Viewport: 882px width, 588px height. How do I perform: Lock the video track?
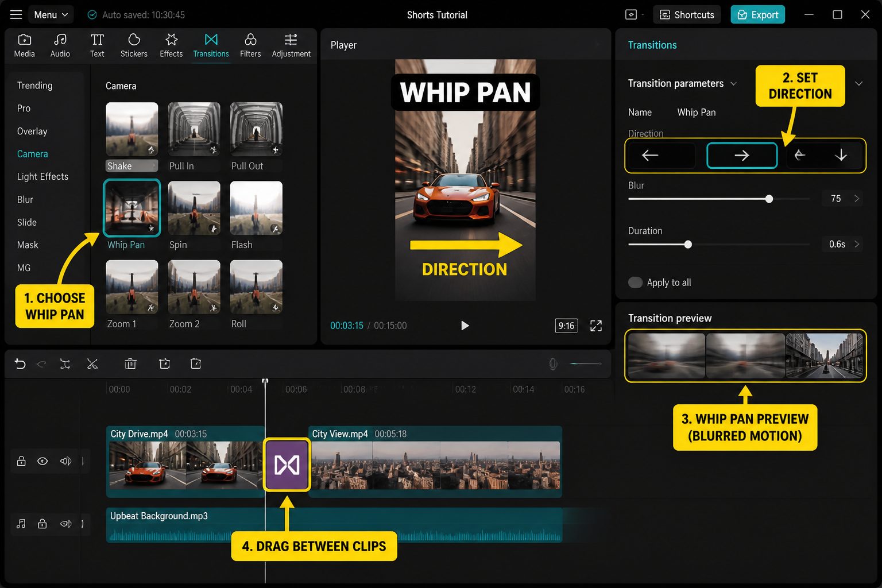[21, 461]
